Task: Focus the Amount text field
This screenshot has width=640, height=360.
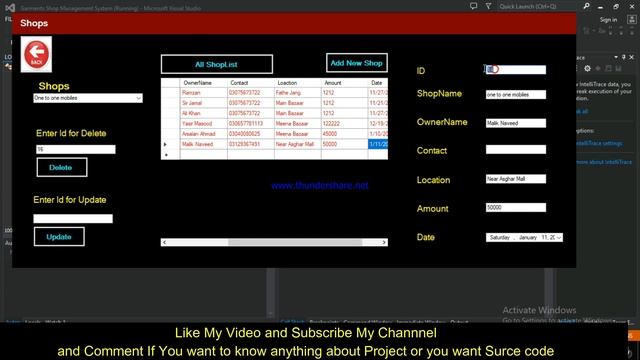Action: (x=516, y=207)
